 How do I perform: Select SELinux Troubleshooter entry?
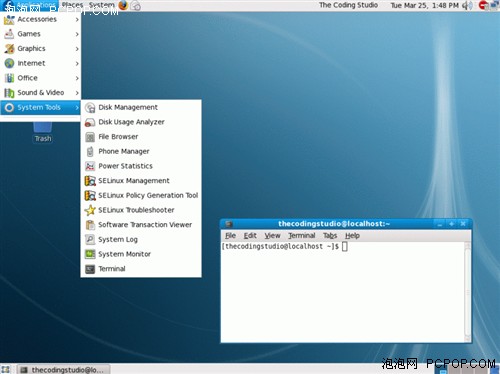click(141, 210)
